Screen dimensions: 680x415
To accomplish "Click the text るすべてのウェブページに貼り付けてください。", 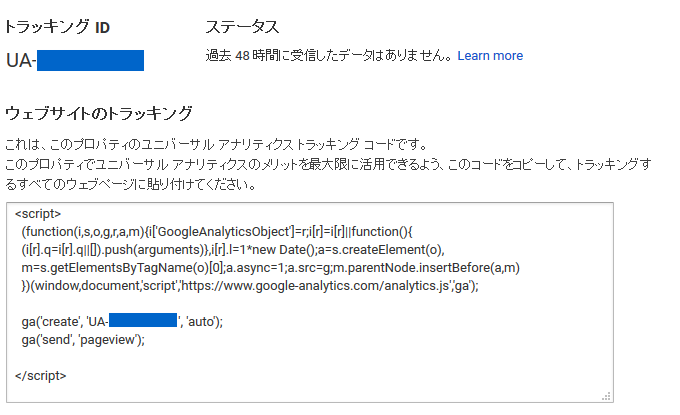I will point(131,184).
